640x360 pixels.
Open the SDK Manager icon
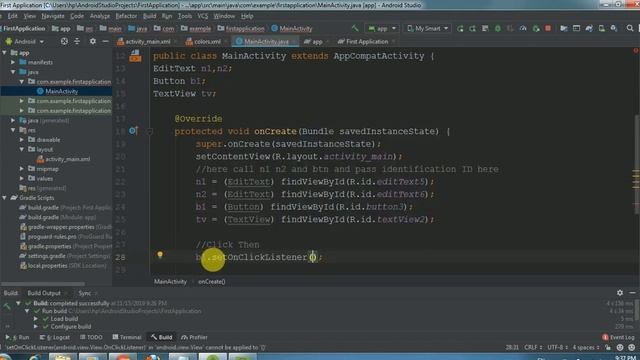pos(614,29)
